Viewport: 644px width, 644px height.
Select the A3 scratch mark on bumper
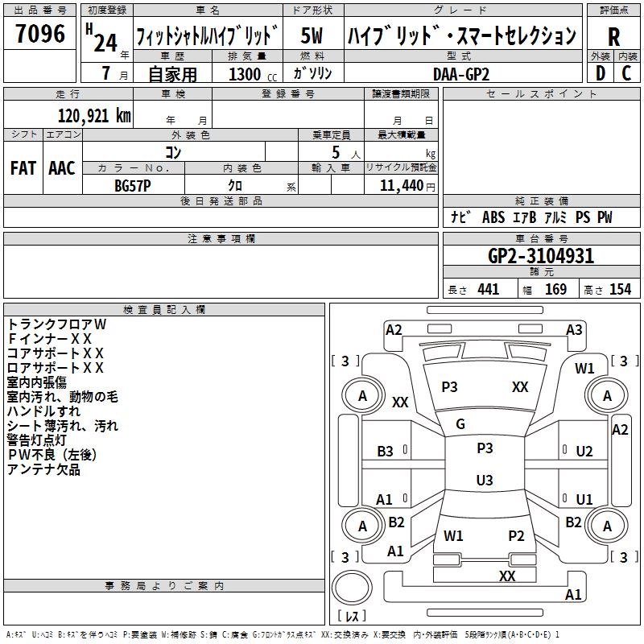tap(574, 329)
